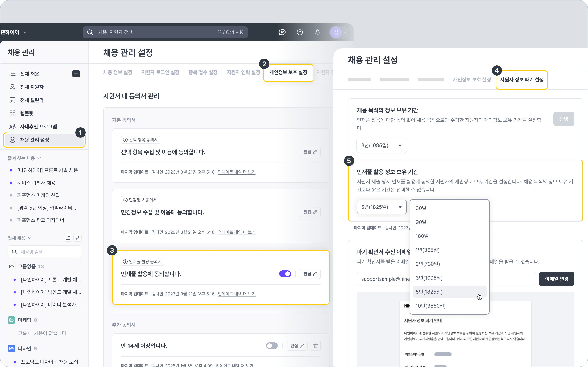Screen dimensions: 588x367
Task: Delete the 만 14세 이상입니다 consent item
Action: 316,346
